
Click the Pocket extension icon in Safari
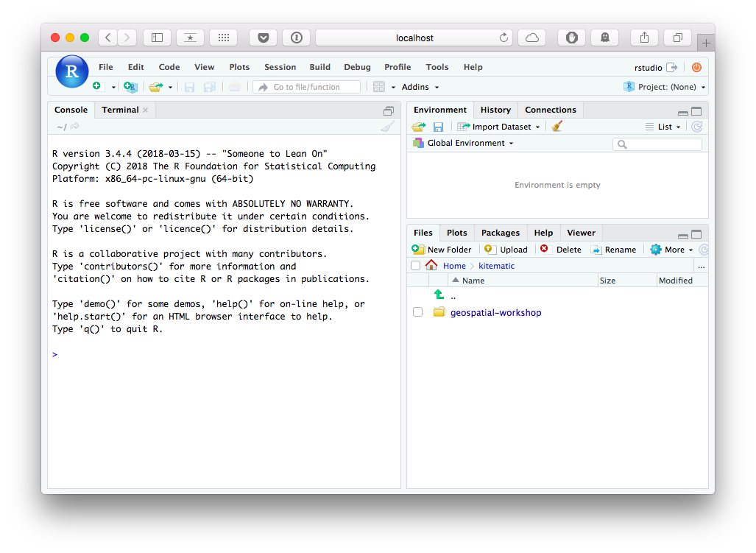(264, 38)
